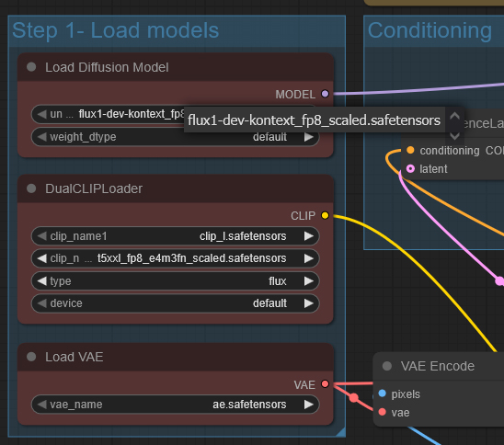Click the pixels input connector on VAE Encode
This screenshot has width=504, height=445.
point(383,394)
